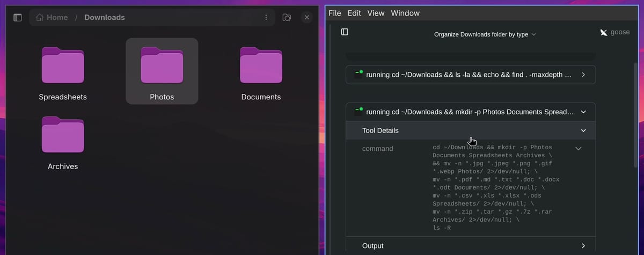
Task: Click the 'Spreadsheets' folder name label
Action: pos(63,97)
